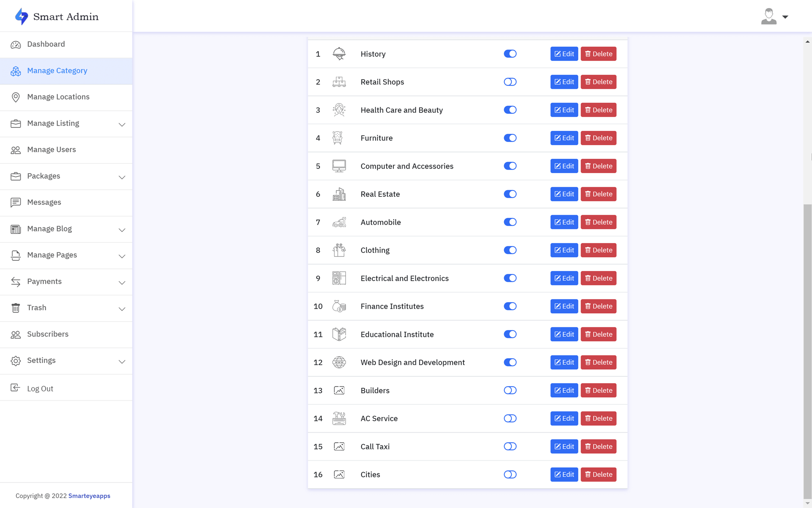Click the Educational Institute book icon
The width and height of the screenshot is (812, 508).
pos(339,334)
